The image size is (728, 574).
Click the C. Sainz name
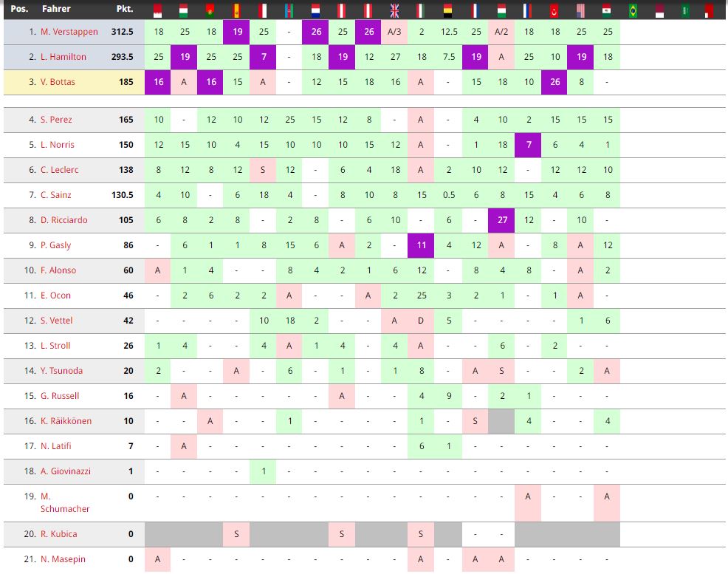point(55,195)
